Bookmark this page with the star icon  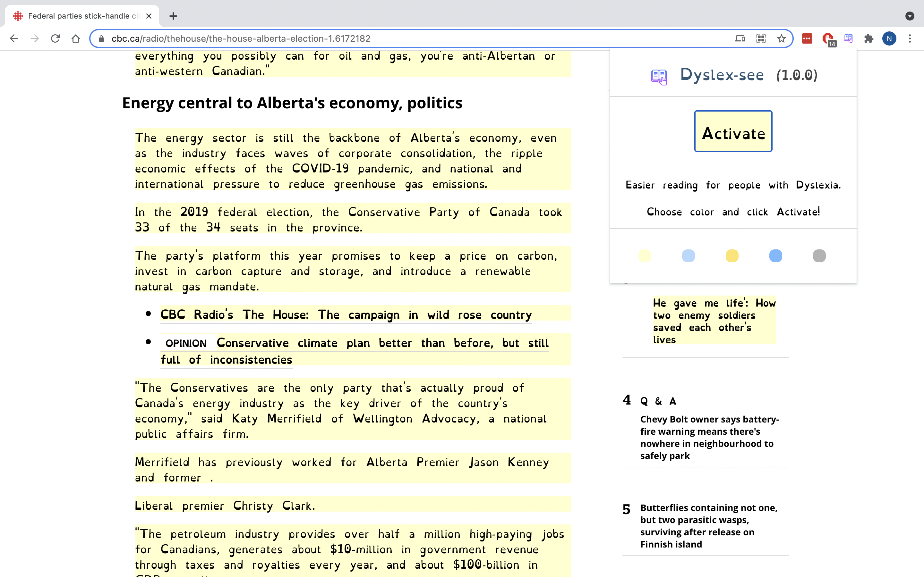click(781, 38)
